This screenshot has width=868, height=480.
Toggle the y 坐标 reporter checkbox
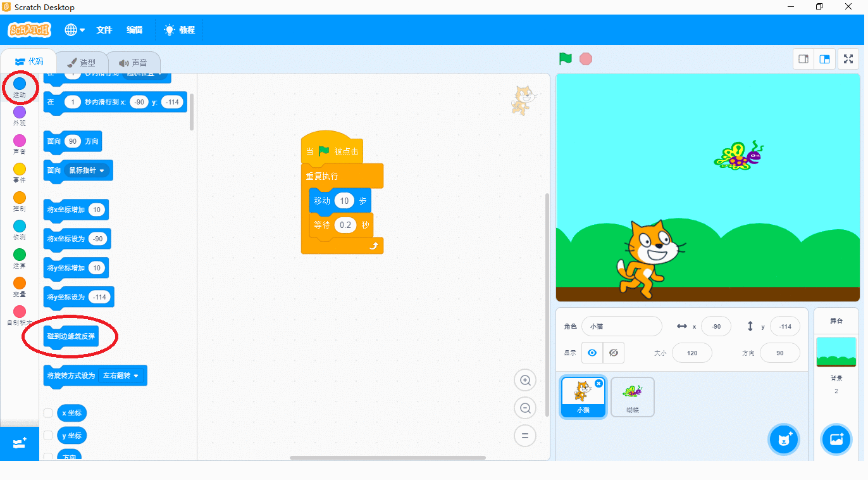48,436
